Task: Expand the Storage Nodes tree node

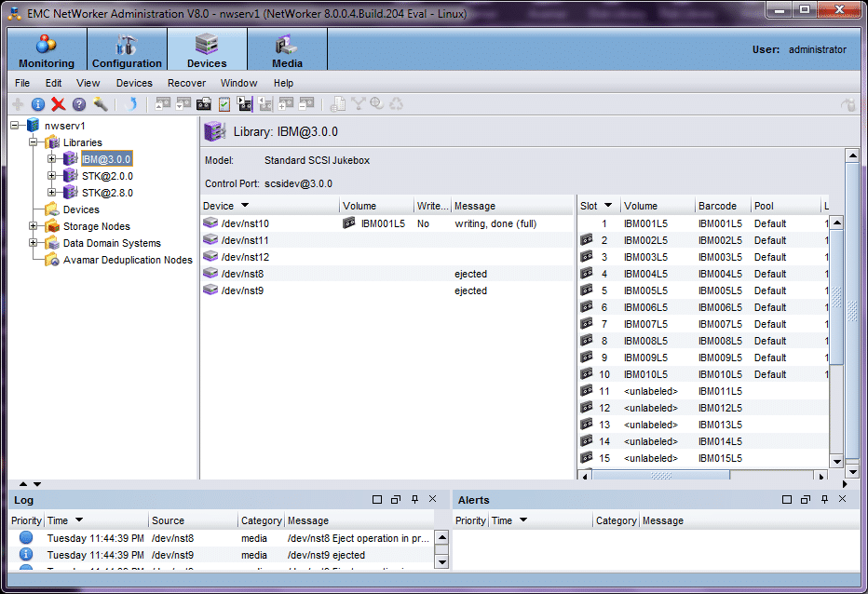Action: pos(34,226)
